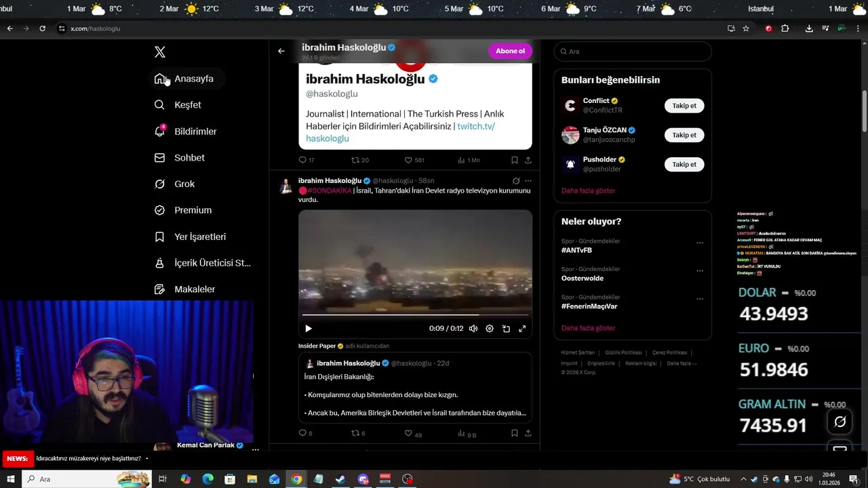This screenshot has height=488, width=868.
Task: Reply to the SONDAKİKA post's quoted tweet (8 replies)
Action: (x=302, y=433)
